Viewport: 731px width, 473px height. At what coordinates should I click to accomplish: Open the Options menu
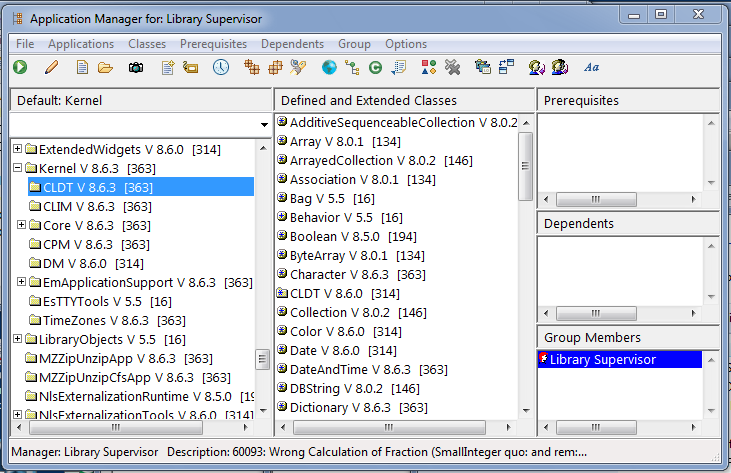pyautogui.click(x=406, y=44)
